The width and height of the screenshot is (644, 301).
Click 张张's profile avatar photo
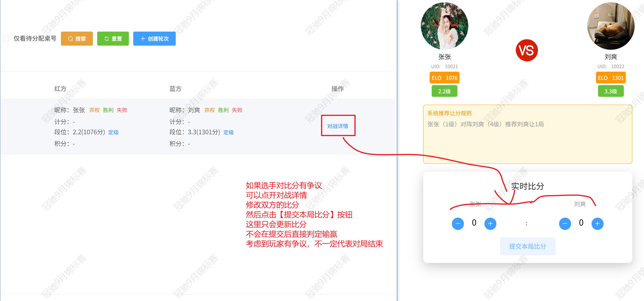pos(444,26)
